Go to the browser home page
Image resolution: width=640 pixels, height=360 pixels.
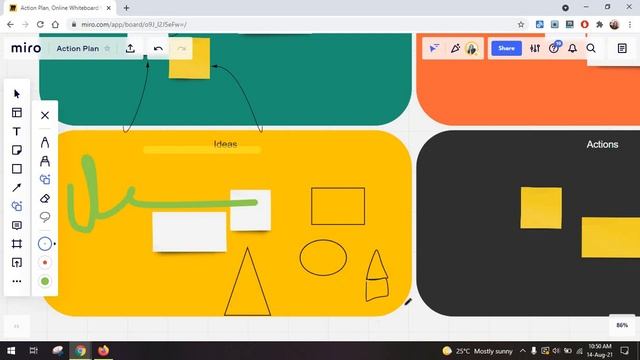click(55, 24)
